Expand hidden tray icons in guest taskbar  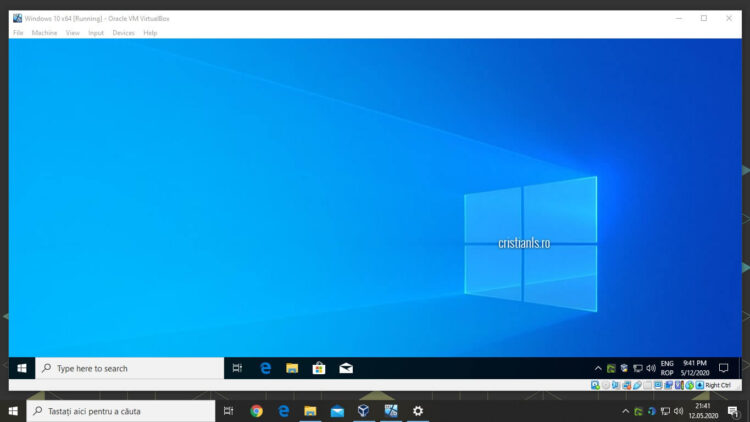tap(598, 368)
